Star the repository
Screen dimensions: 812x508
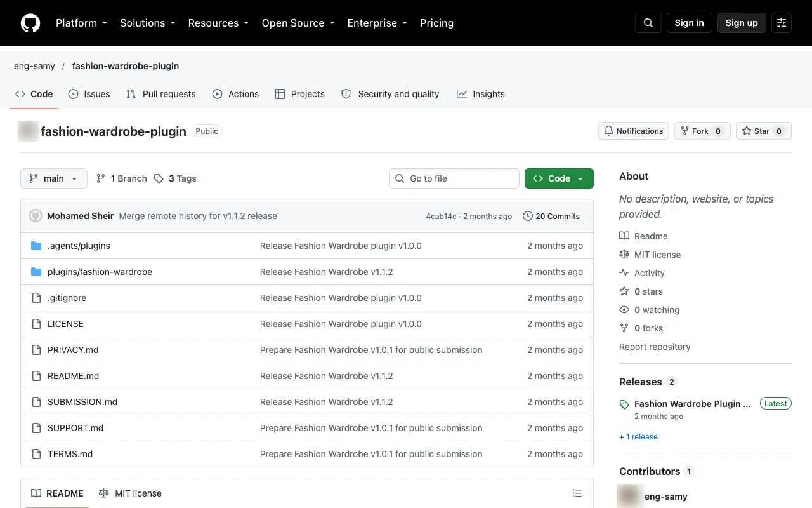(764, 131)
